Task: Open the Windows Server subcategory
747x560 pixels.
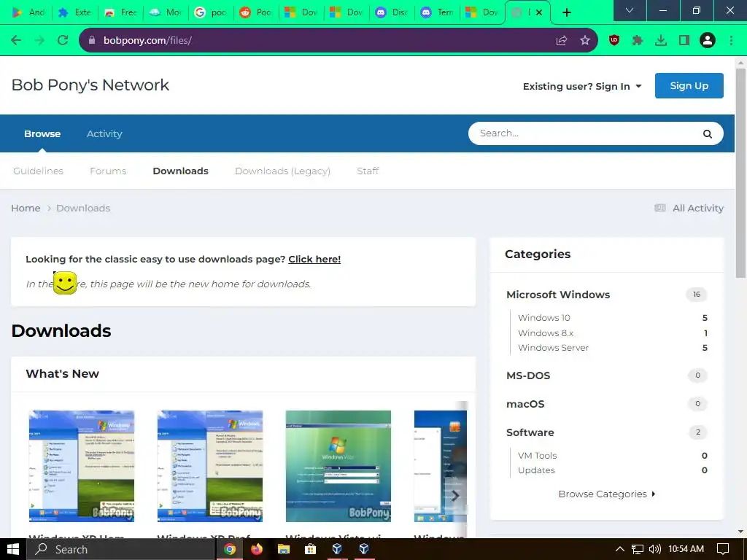Action: pos(553,348)
